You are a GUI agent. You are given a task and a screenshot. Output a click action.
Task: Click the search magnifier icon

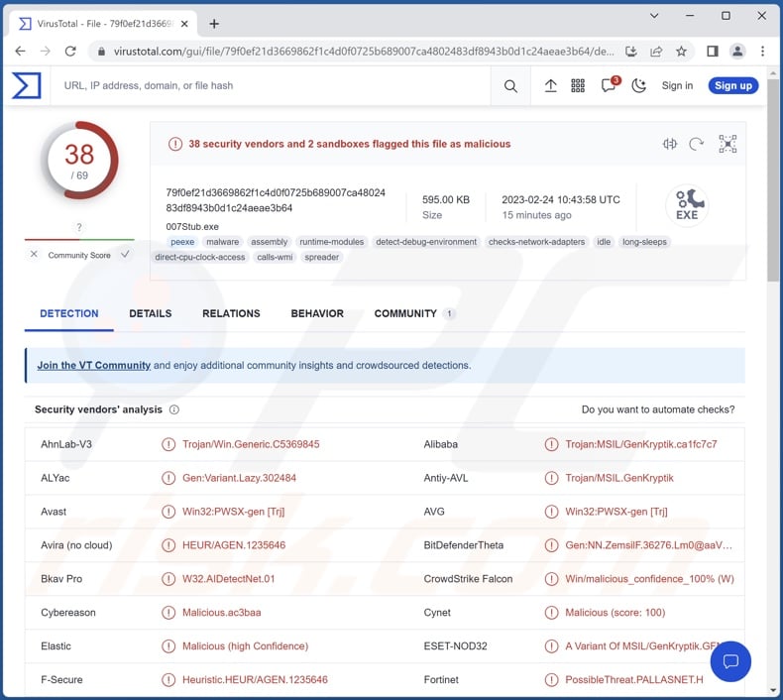tap(510, 86)
